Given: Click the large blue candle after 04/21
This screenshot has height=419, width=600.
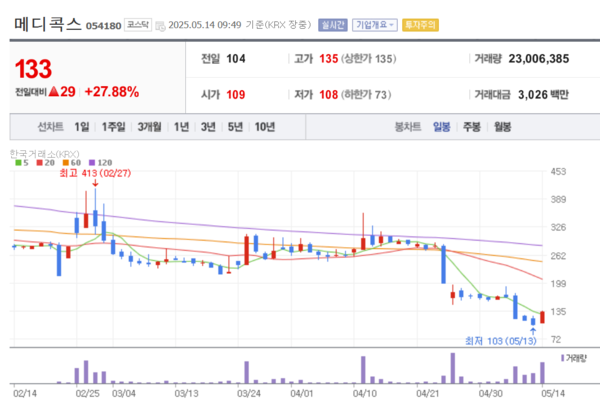Looking at the screenshot, I should (443, 264).
